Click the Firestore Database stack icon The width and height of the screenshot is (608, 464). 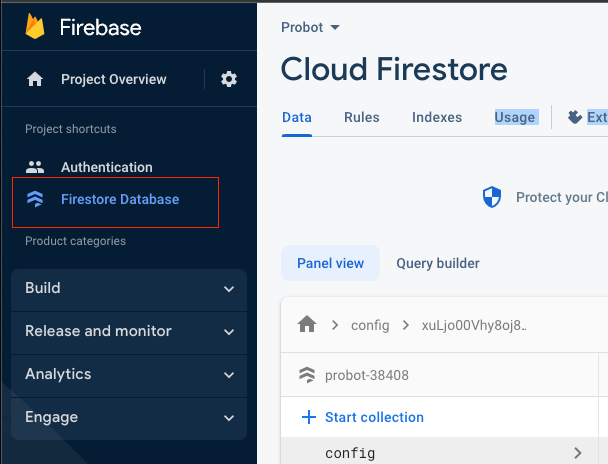click(x=35, y=199)
